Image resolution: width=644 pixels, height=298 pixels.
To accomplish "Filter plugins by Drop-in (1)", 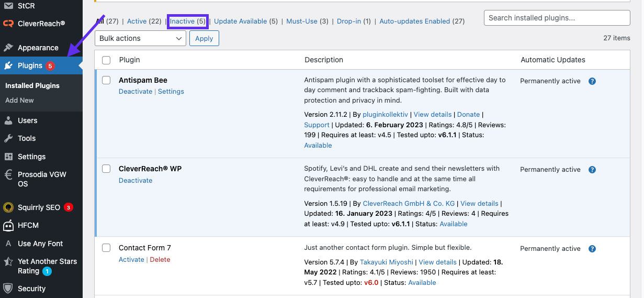I will tap(354, 21).
